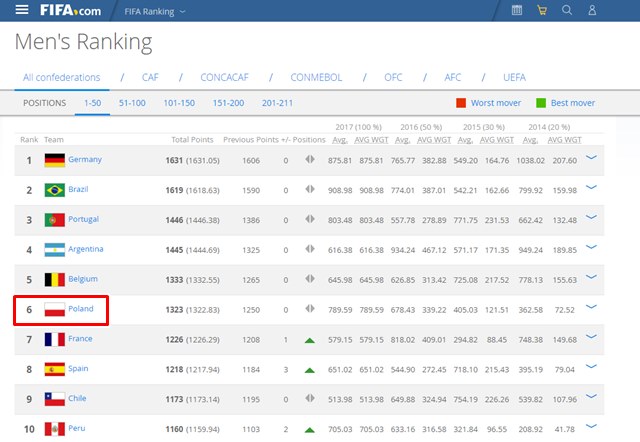Viewport: 640px width, 442px height.
Task: Click Peru's green up-arrow mover icon
Action: coord(310,430)
